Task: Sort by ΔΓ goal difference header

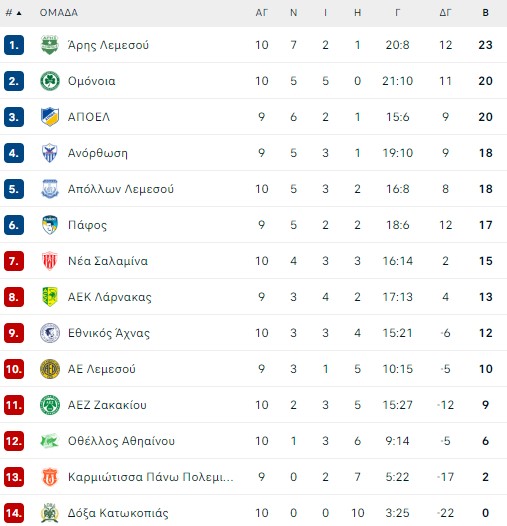Action: [x=445, y=13]
